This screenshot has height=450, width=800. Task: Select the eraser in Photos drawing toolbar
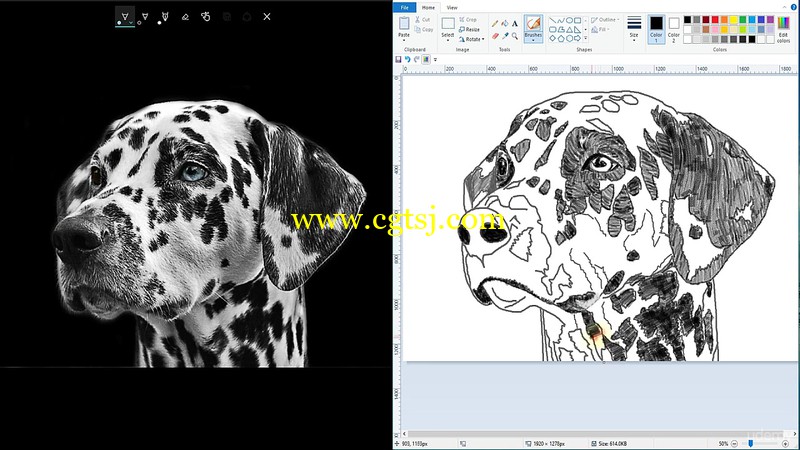185,16
